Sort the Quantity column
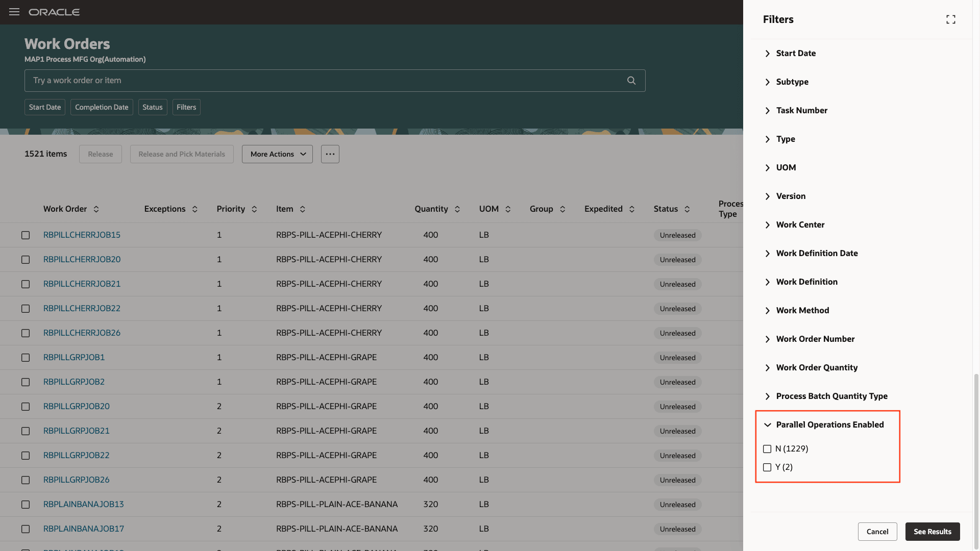Image resolution: width=980 pixels, height=551 pixels. coord(457,209)
